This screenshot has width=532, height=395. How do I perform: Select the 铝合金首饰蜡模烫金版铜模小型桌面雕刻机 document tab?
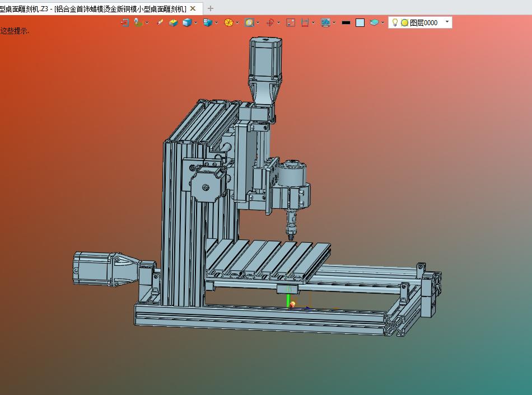94,9
